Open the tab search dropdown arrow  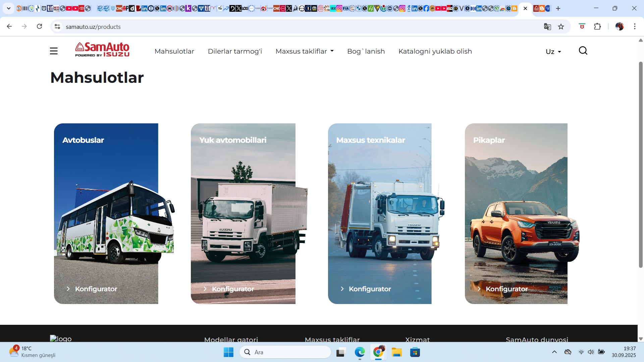pyautogui.click(x=9, y=8)
